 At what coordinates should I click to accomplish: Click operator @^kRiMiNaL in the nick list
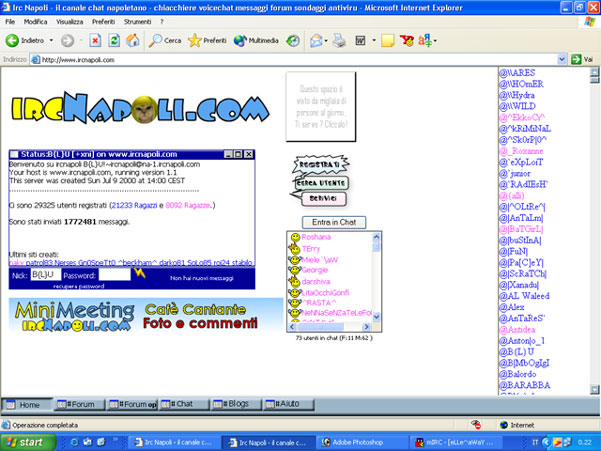[x=525, y=129]
